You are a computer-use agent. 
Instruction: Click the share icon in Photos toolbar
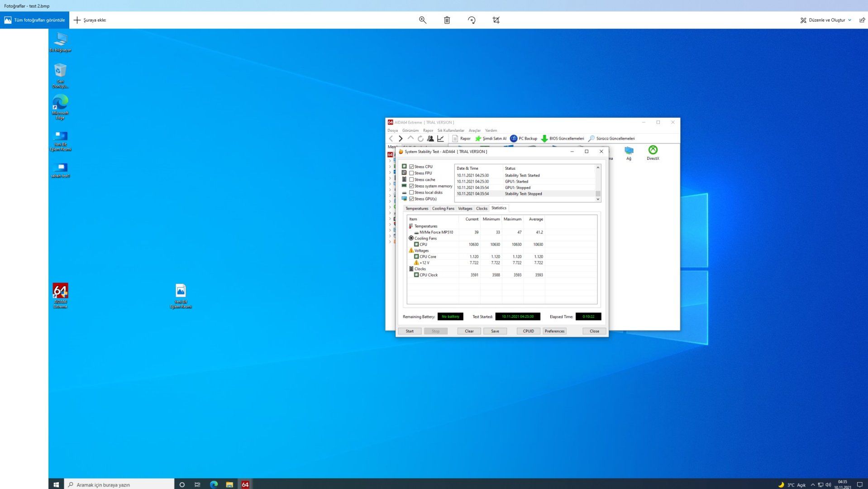862,20
